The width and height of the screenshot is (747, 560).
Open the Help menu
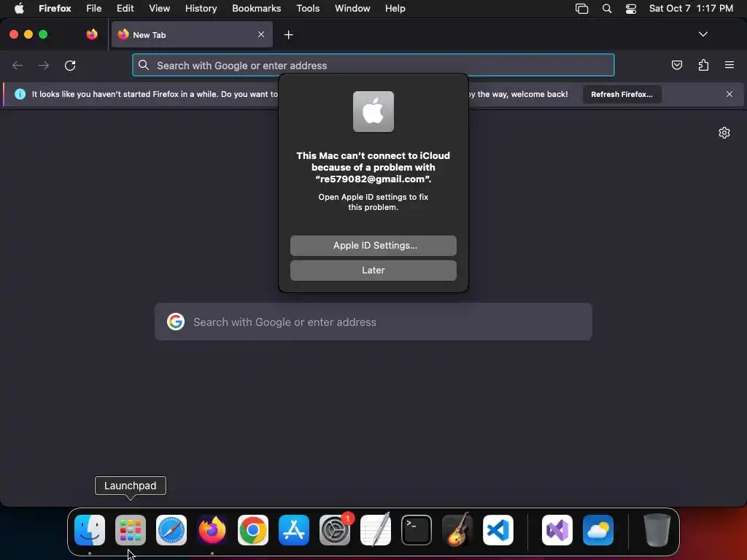(x=395, y=9)
